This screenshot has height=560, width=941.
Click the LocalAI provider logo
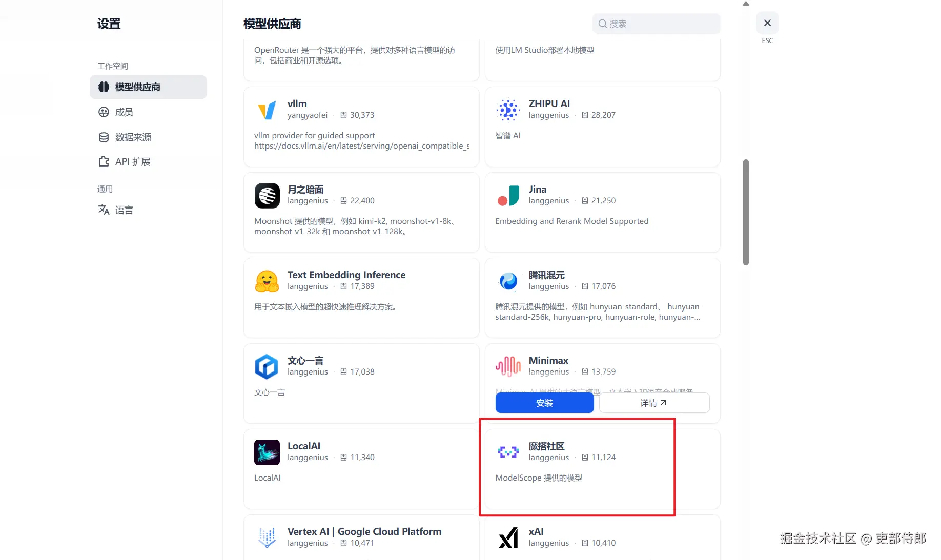coord(267,452)
